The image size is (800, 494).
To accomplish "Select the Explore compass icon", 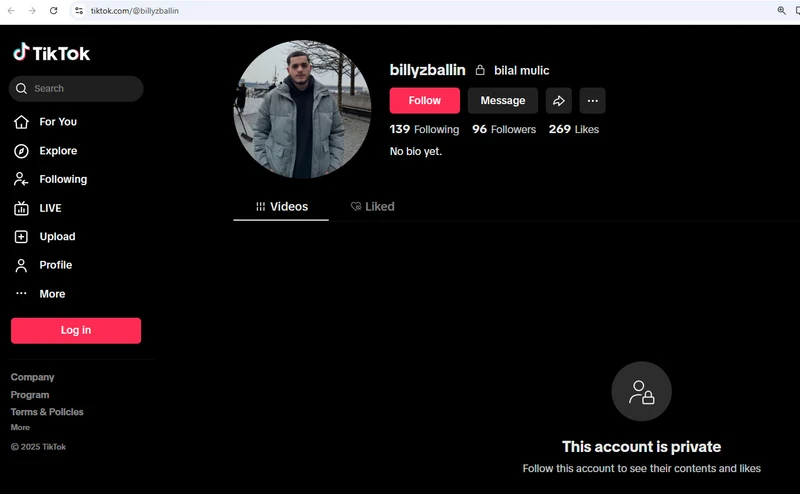I will [21, 151].
